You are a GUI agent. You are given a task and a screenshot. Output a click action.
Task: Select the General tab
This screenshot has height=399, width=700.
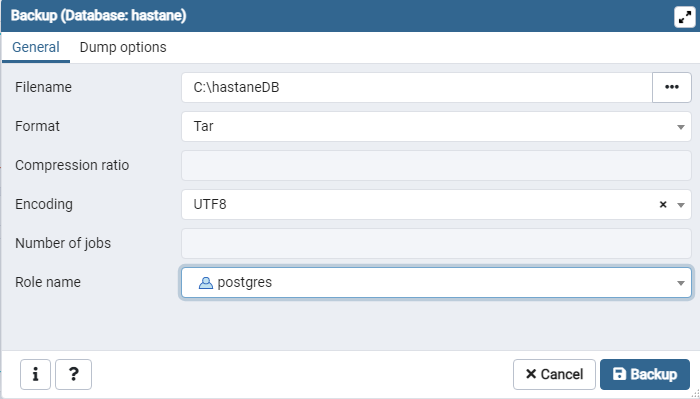[x=36, y=47]
